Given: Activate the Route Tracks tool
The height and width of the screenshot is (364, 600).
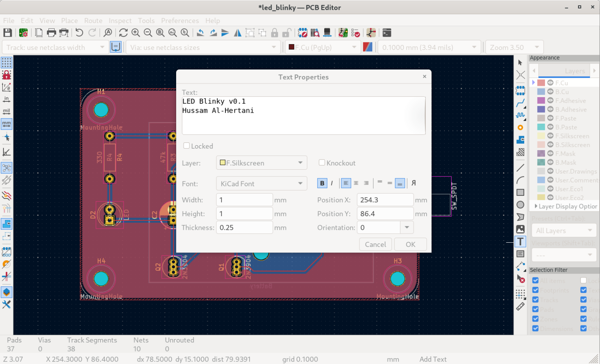Looking at the screenshot, I should pos(520,104).
